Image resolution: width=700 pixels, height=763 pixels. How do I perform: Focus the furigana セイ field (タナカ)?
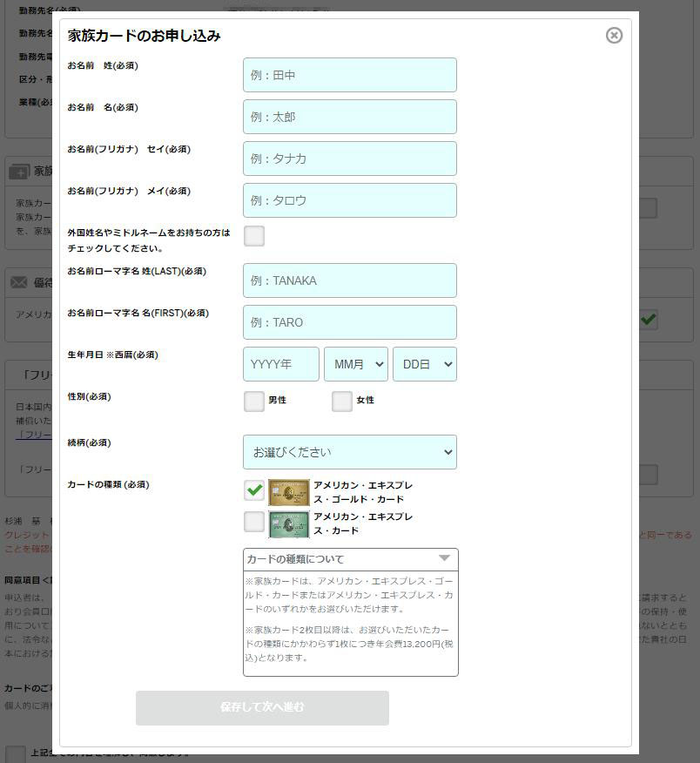350,159
